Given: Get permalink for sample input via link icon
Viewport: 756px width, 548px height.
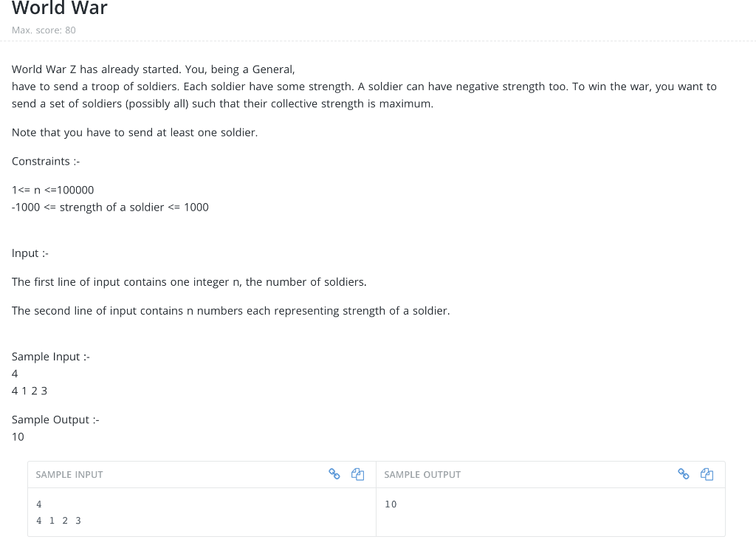Looking at the screenshot, I should [334, 474].
